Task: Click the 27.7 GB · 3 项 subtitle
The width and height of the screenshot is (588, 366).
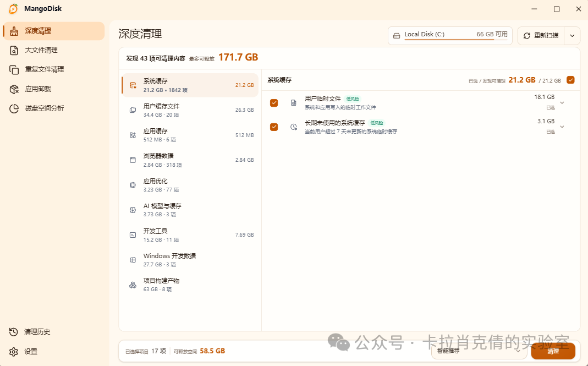Action: (160, 265)
